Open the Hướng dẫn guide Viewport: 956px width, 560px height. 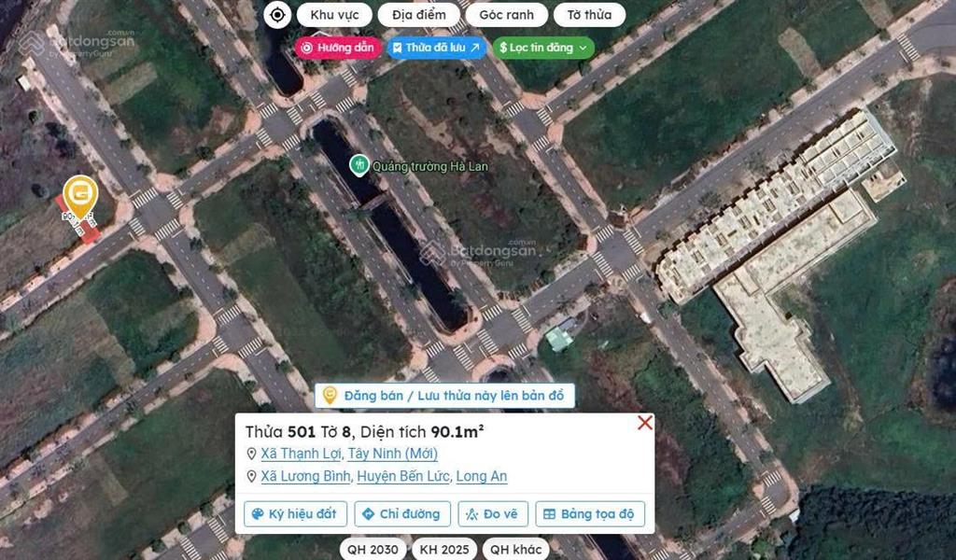pyautogui.click(x=338, y=48)
